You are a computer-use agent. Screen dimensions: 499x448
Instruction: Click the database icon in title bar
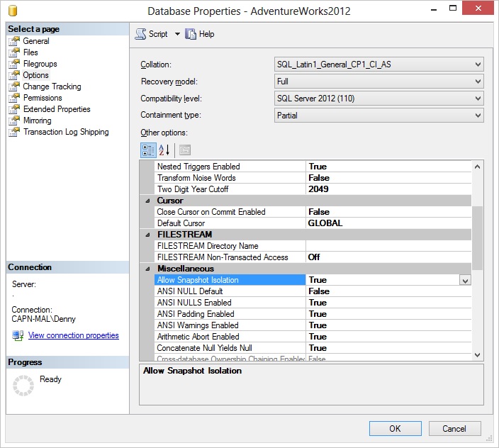point(13,11)
